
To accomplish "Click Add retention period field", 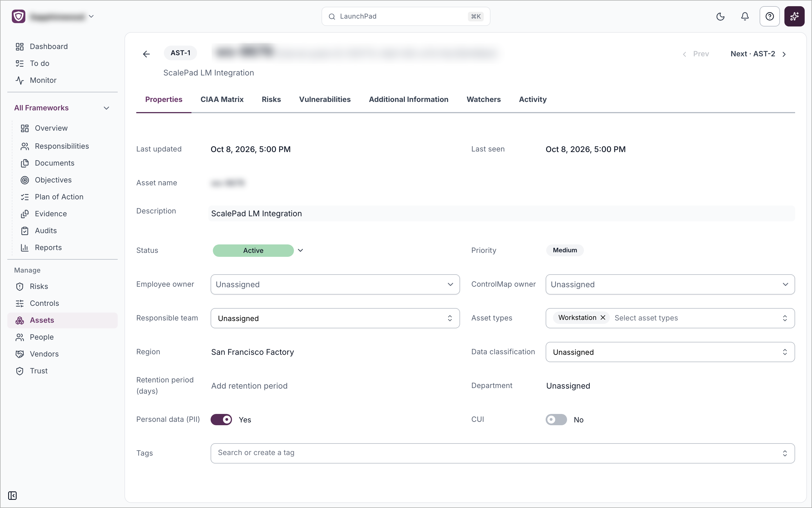I will coord(249,386).
